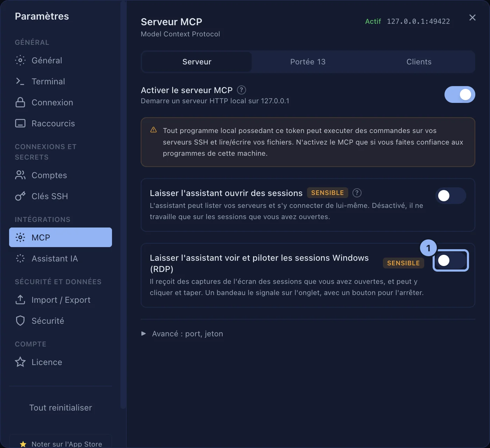Close the Paramètres dialog with X

(472, 17)
